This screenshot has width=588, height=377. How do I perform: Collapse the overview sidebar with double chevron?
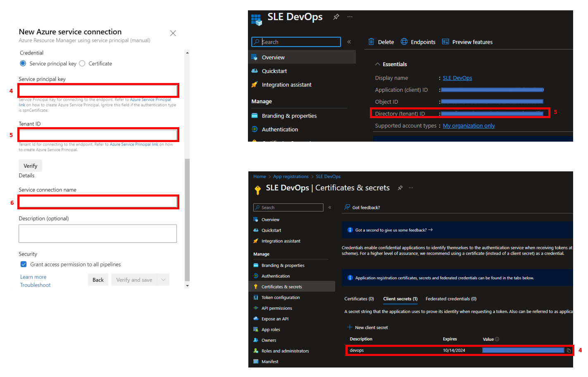pos(349,42)
